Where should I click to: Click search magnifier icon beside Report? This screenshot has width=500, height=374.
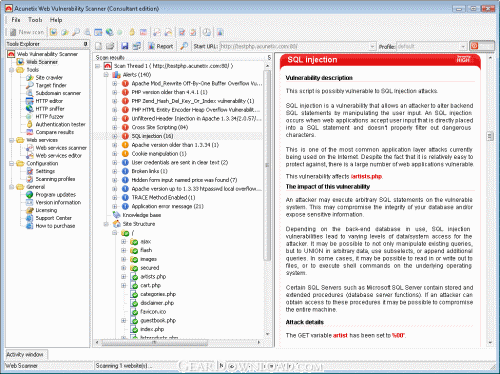pyautogui.click(x=184, y=46)
